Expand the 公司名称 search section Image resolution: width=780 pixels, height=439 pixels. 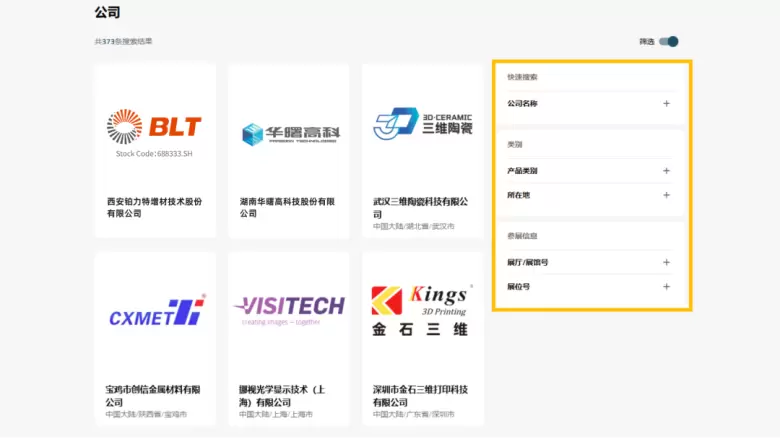(589, 103)
